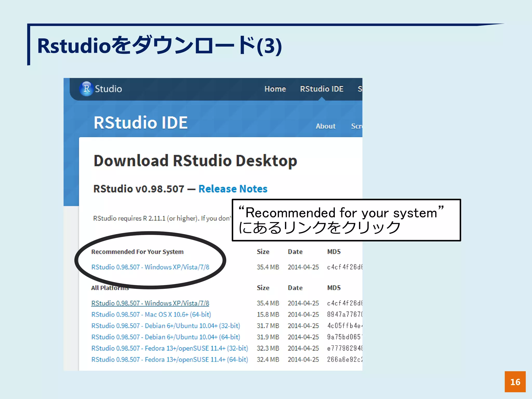The height and width of the screenshot is (399, 532).
Task: Click the RStudio logo in the header
Action: (101, 89)
